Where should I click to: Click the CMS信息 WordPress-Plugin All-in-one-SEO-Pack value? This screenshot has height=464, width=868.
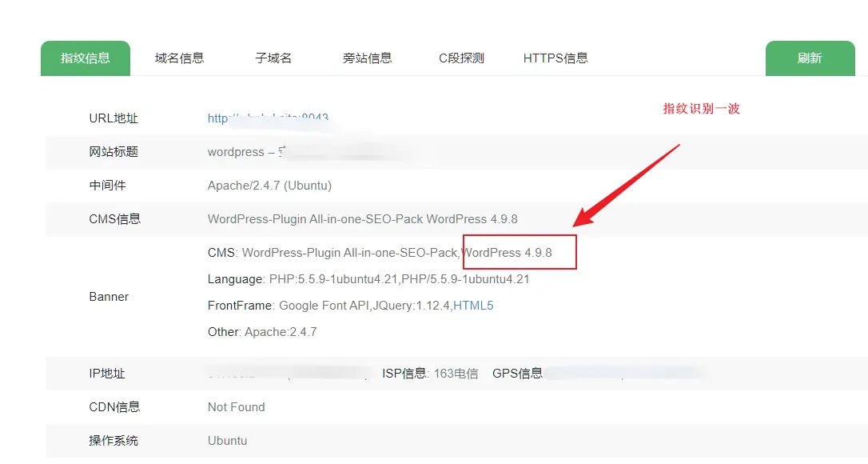(363, 219)
